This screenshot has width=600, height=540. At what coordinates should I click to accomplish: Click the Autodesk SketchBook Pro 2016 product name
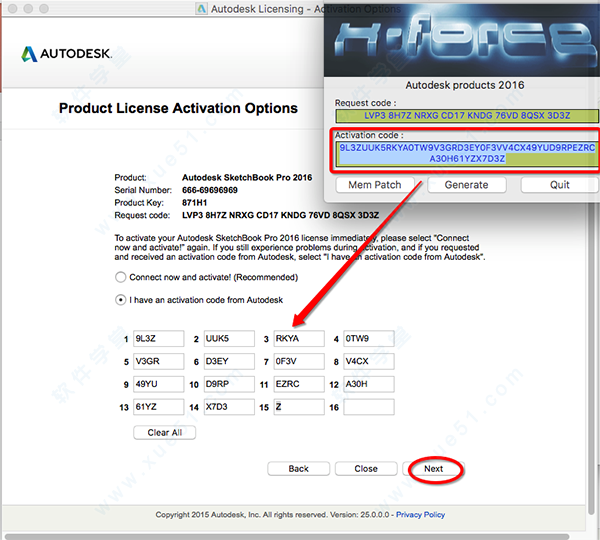247,178
